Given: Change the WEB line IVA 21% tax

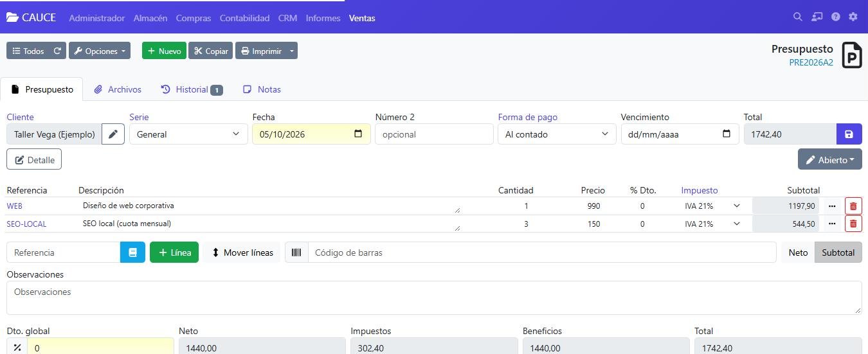Looking at the screenshot, I should pyautogui.click(x=712, y=206).
